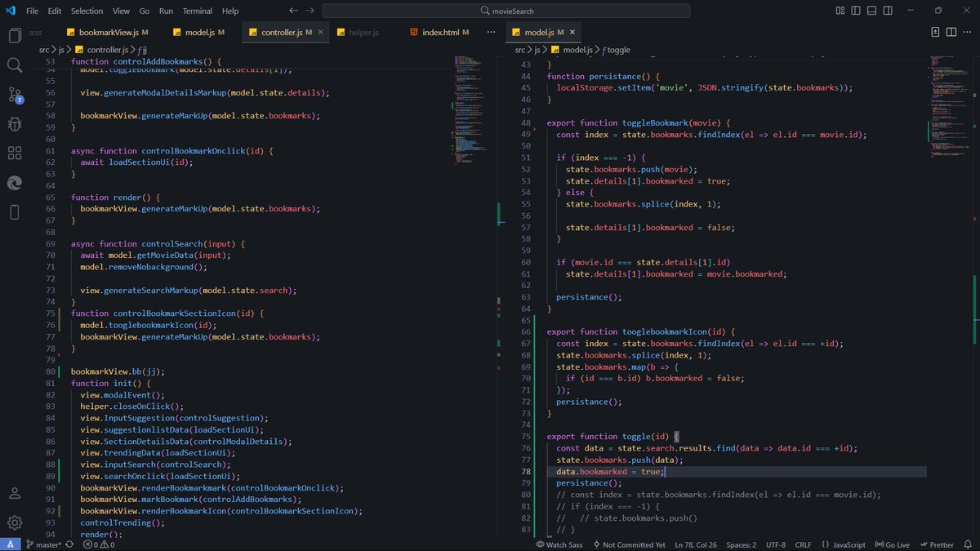Toggle the primary sidebar layout icon

857,11
